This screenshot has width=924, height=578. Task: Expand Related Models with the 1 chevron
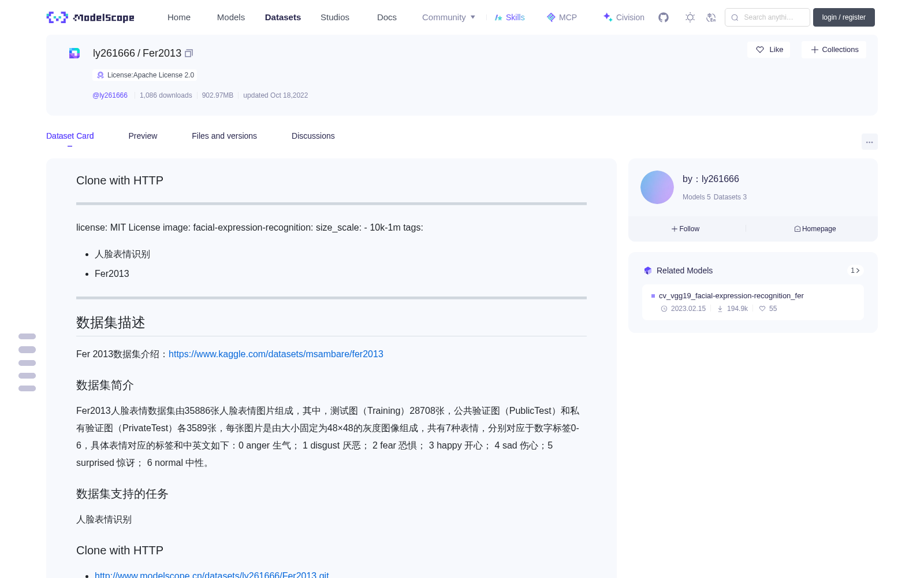(855, 271)
